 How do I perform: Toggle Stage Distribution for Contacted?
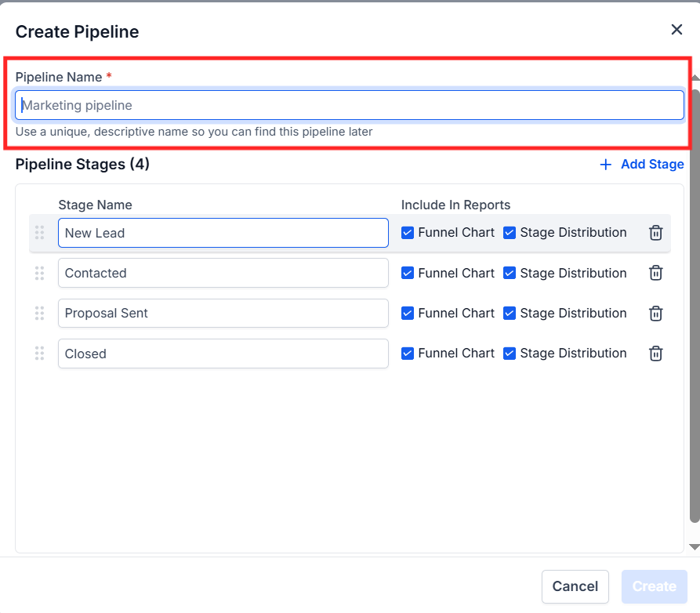[510, 273]
